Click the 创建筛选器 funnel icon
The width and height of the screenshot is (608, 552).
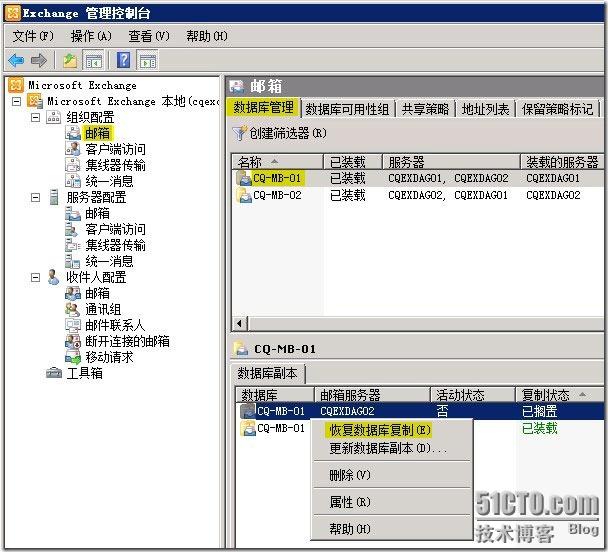pos(239,133)
